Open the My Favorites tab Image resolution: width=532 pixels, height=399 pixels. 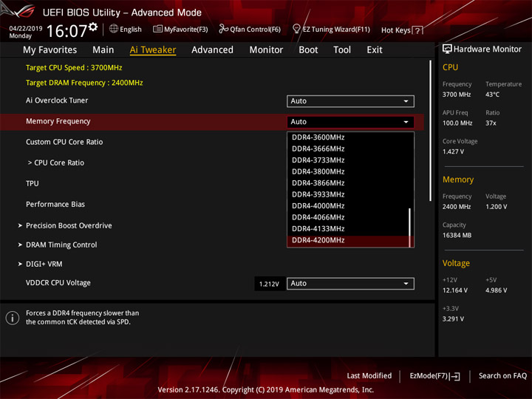tap(50, 50)
